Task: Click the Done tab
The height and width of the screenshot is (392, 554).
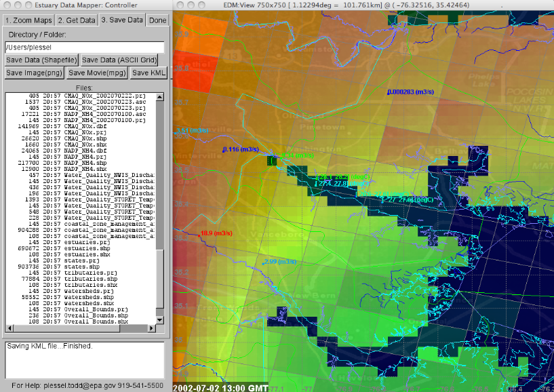Action: coord(157,20)
